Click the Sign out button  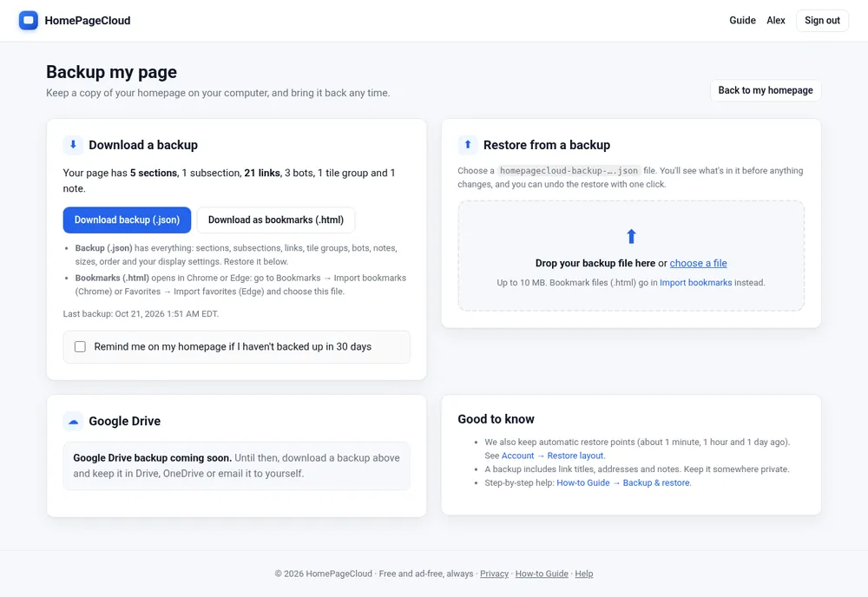tap(822, 21)
